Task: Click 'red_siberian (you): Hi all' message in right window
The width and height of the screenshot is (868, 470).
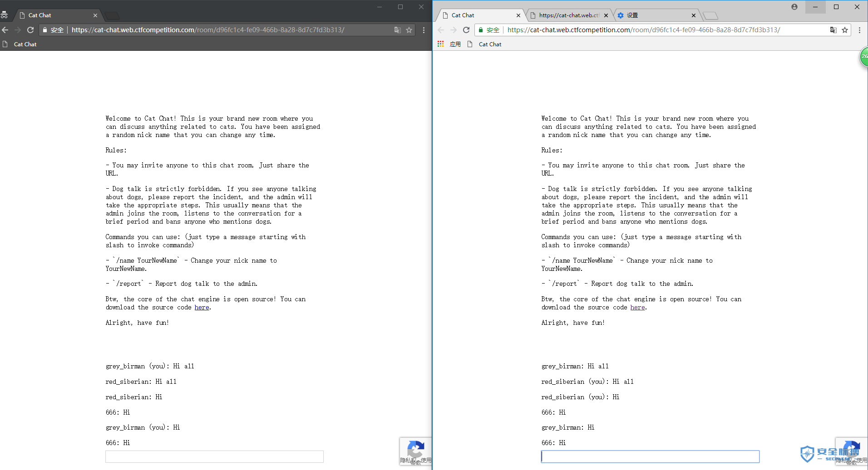Action: coord(587,382)
